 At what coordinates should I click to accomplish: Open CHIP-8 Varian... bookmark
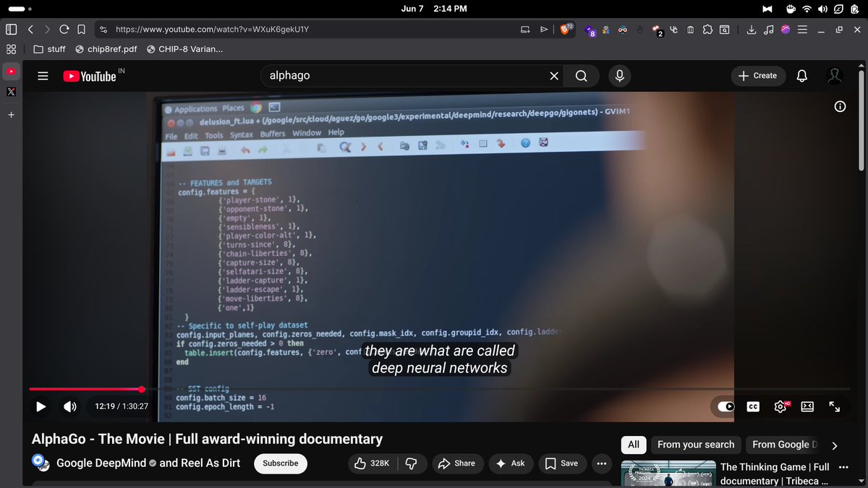[184, 49]
